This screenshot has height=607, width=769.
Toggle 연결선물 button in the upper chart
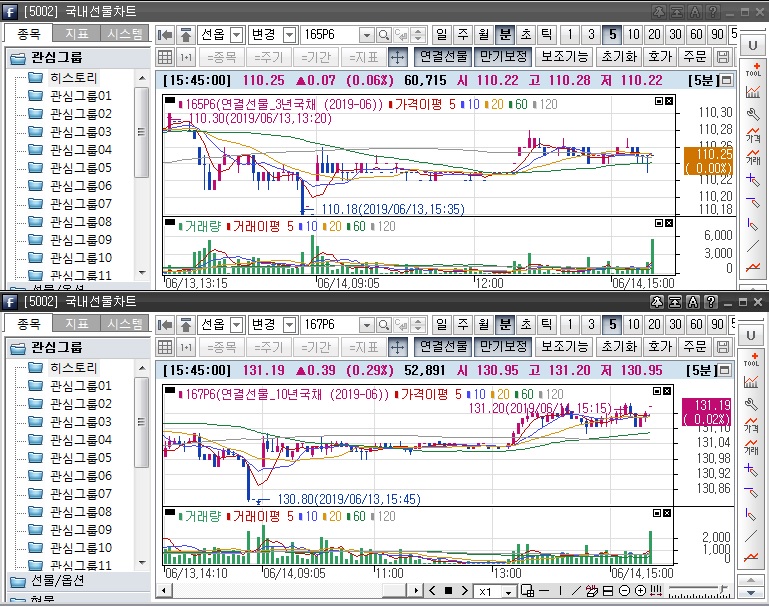point(443,57)
